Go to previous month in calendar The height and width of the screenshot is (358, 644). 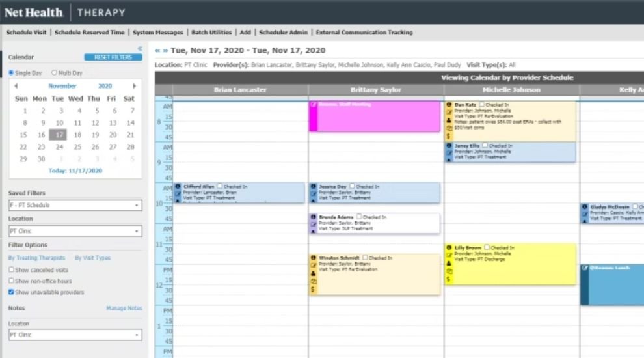click(x=16, y=86)
